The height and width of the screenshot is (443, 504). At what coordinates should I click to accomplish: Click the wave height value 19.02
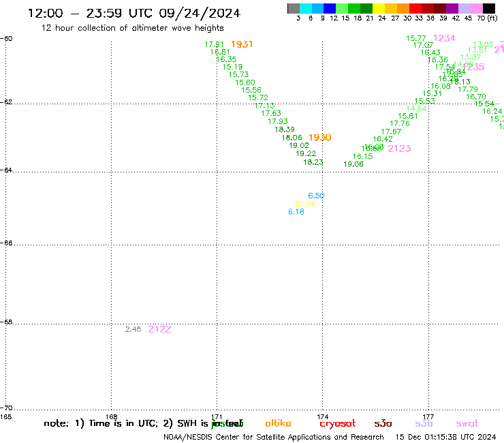click(x=299, y=146)
